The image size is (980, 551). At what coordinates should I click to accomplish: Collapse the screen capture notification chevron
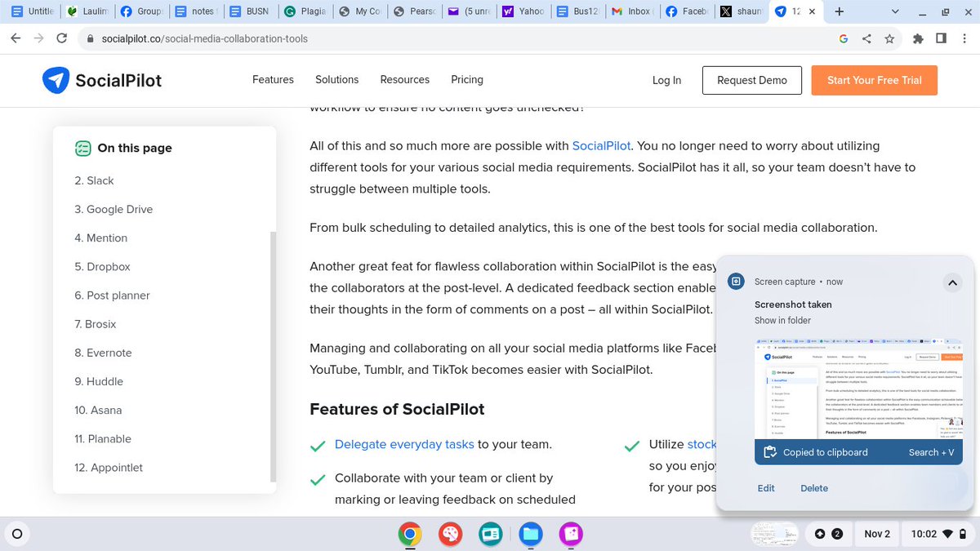[951, 282]
